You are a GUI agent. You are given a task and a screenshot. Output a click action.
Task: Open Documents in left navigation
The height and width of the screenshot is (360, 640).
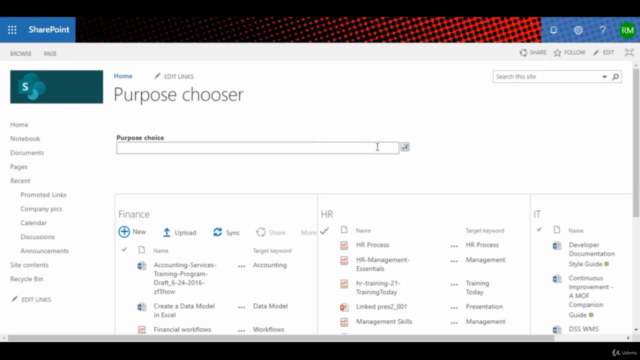coord(27,153)
